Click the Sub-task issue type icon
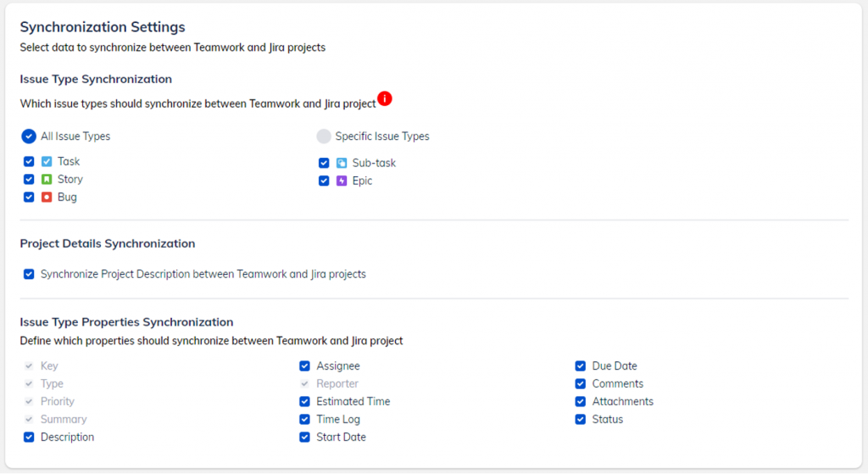This screenshot has width=868, height=474. tap(342, 163)
